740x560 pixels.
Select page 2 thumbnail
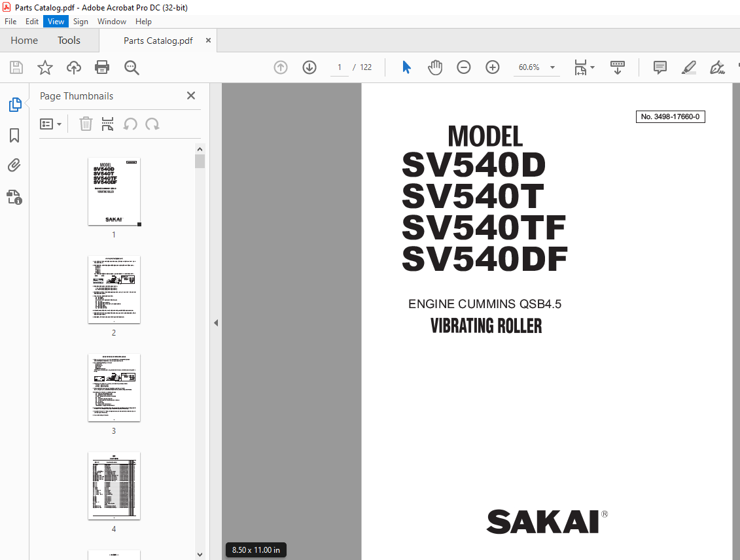(115, 290)
